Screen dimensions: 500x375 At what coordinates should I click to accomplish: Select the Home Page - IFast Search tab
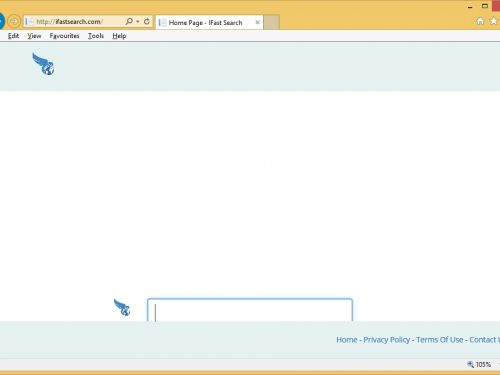[210, 22]
